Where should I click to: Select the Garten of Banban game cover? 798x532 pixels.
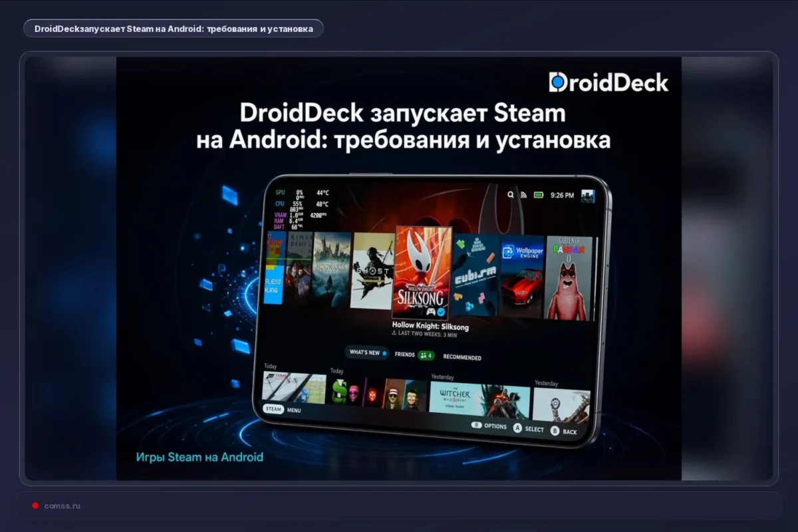tap(569, 278)
